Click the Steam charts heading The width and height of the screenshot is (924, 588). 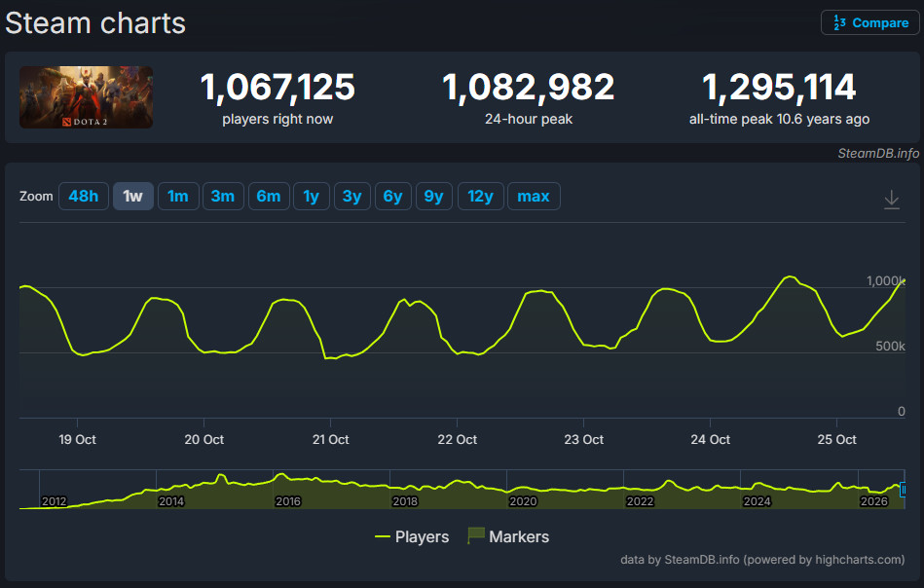pos(95,23)
